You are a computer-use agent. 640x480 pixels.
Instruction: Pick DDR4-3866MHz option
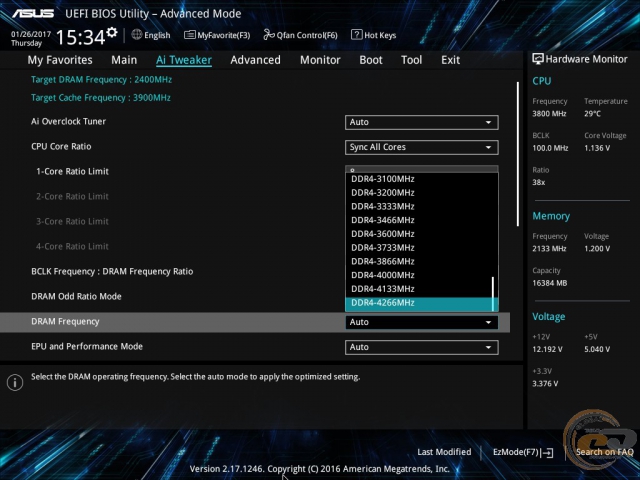pyautogui.click(x=418, y=261)
